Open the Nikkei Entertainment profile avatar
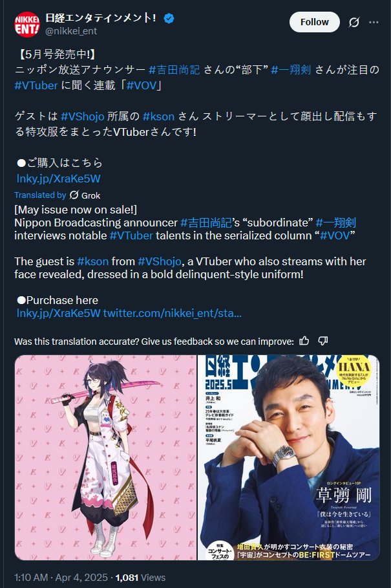 [x=27, y=25]
